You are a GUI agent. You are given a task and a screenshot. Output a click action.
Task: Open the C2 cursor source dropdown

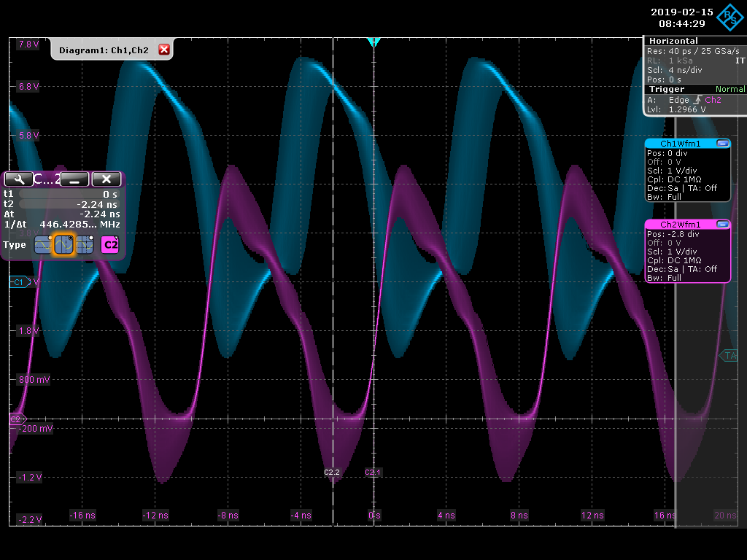click(110, 245)
